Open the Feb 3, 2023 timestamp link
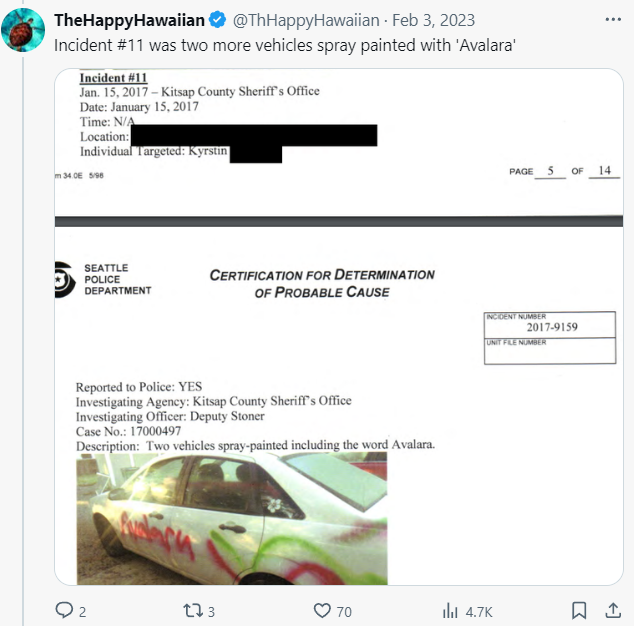634x626 pixels. click(x=433, y=20)
